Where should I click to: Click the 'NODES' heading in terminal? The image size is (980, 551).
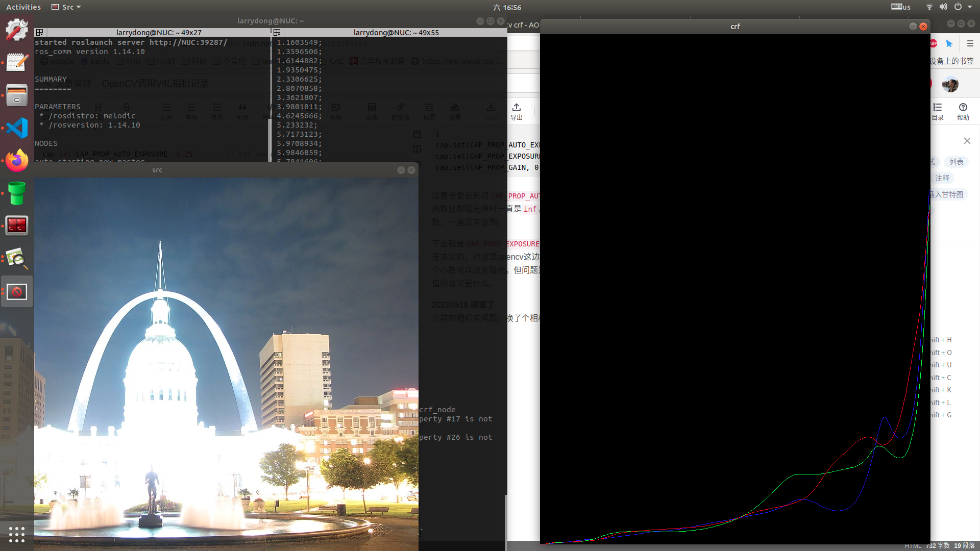[x=46, y=143]
